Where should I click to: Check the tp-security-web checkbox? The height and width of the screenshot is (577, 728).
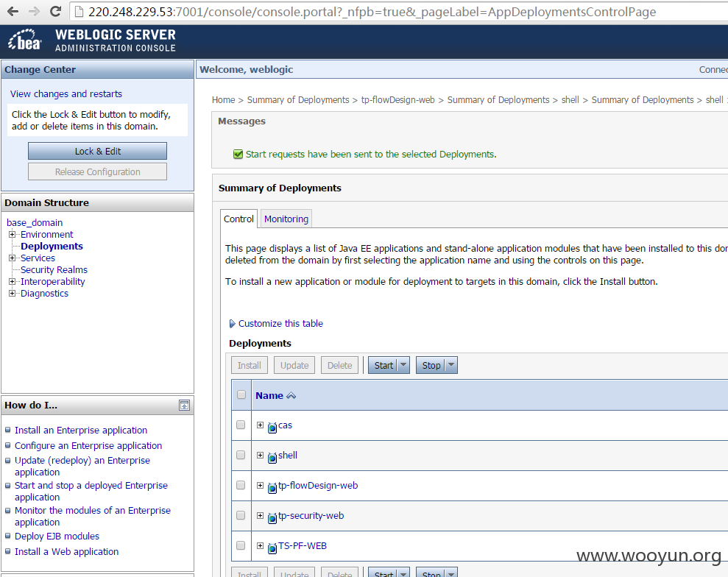[241, 515]
